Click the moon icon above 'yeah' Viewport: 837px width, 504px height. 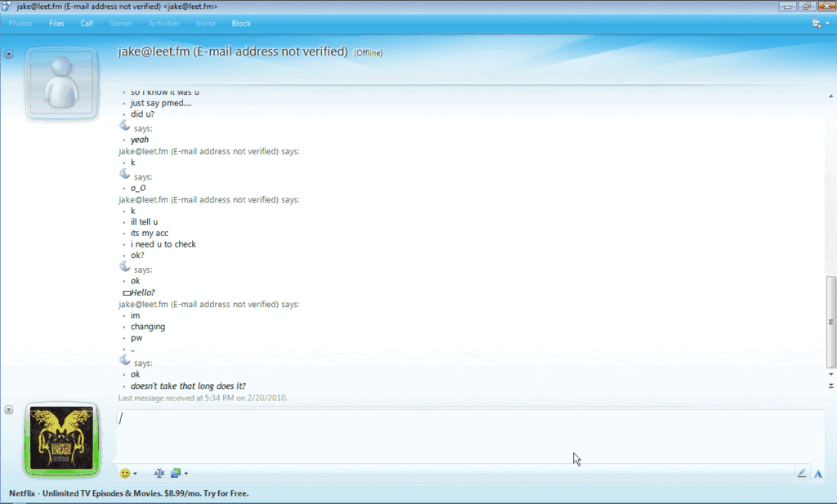click(x=125, y=126)
